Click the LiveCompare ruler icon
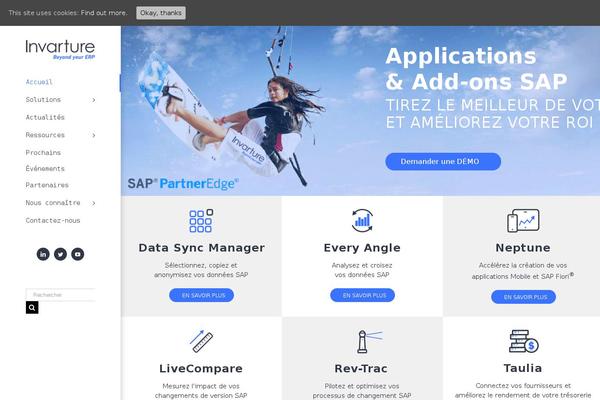Image resolution: width=600 pixels, height=400 pixels. [x=201, y=341]
